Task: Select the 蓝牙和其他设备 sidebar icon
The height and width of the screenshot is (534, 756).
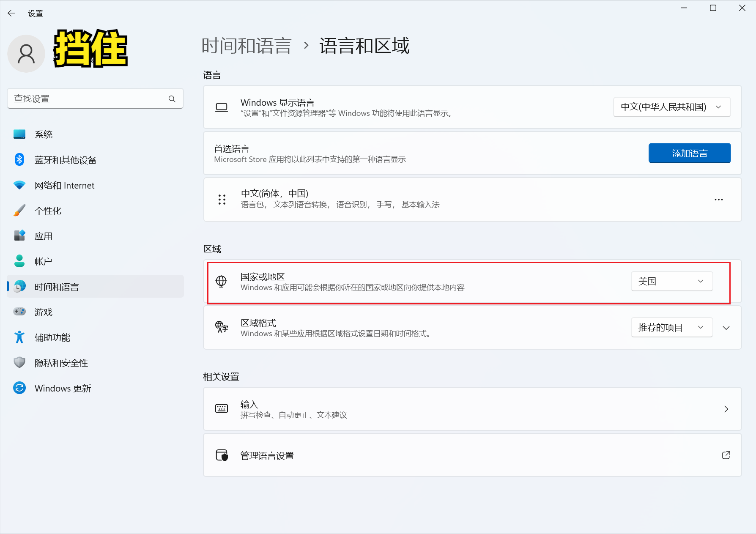Action: tap(19, 159)
